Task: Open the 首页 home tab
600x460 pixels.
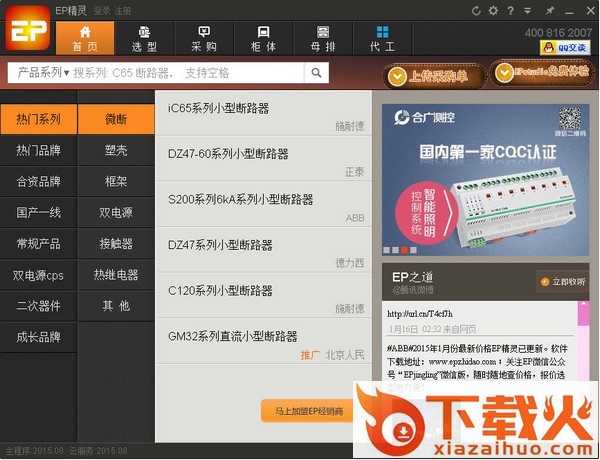Action: tap(85, 38)
